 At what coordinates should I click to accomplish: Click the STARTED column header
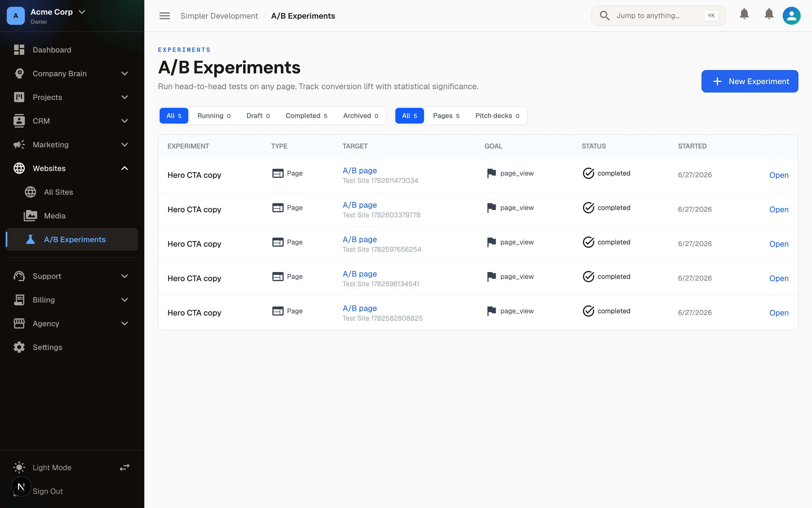pos(692,146)
